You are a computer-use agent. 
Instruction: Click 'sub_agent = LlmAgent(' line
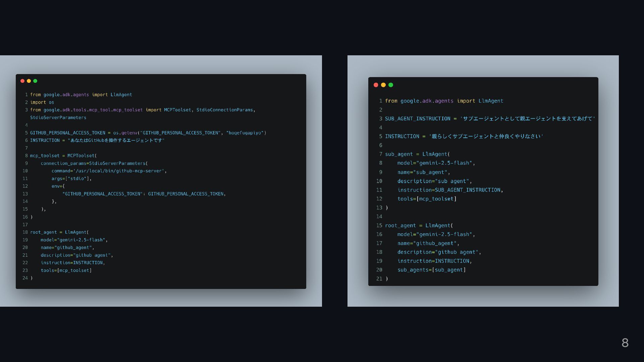pyautogui.click(x=417, y=154)
